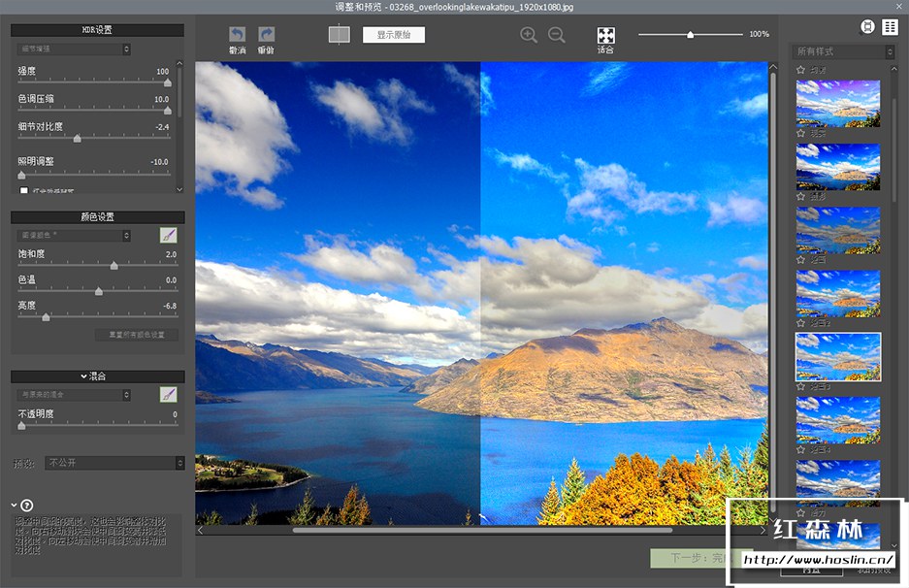Viewport: 909px width, 588px height.
Task: Click the 色调压缩 tone compression slider
Action: (x=94, y=110)
